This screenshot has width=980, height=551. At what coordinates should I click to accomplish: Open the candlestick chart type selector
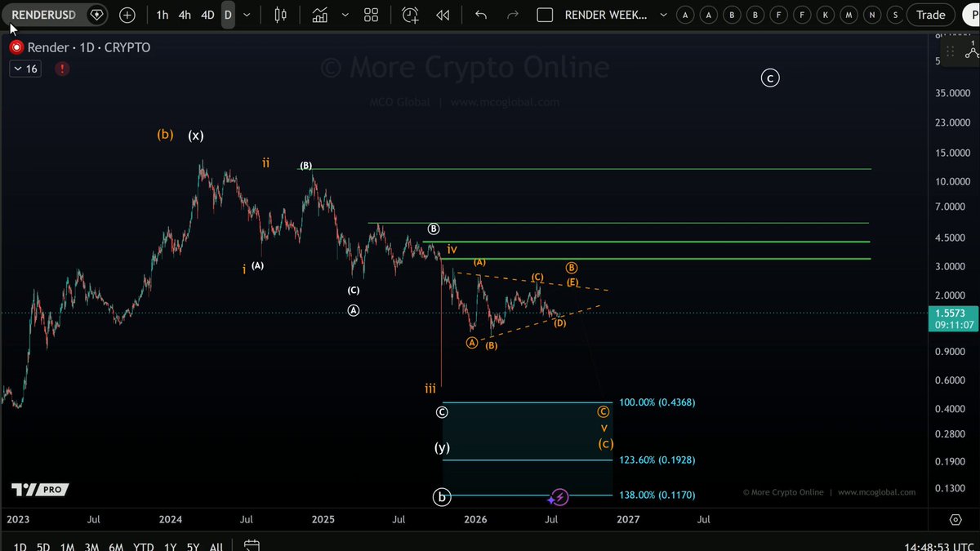[x=281, y=15]
